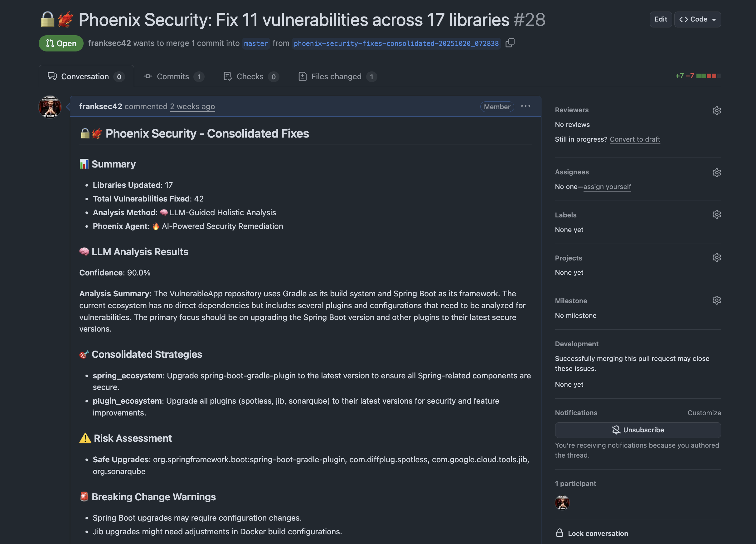Open Milestone gear settings
Viewport: 756px width, 544px height.
(x=716, y=300)
